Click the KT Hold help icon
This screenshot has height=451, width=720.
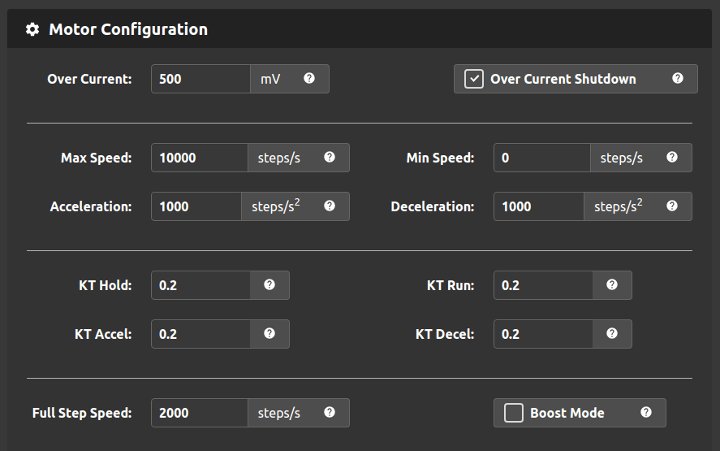tap(270, 285)
